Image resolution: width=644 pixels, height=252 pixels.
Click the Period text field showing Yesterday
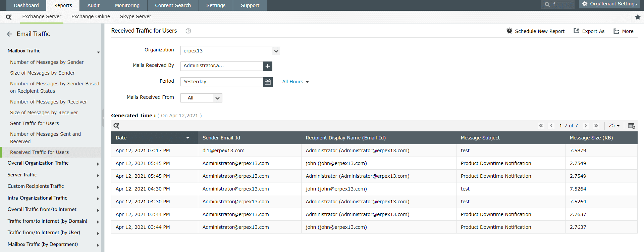point(222,82)
